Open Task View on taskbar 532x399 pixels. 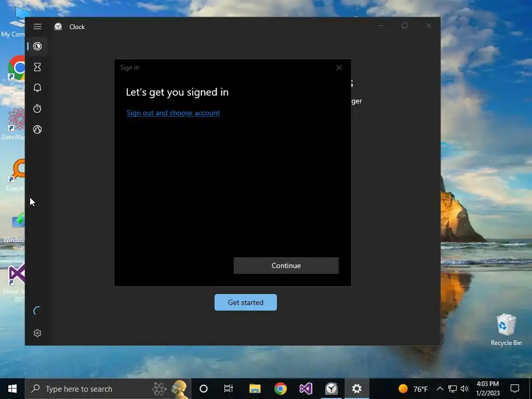229,389
